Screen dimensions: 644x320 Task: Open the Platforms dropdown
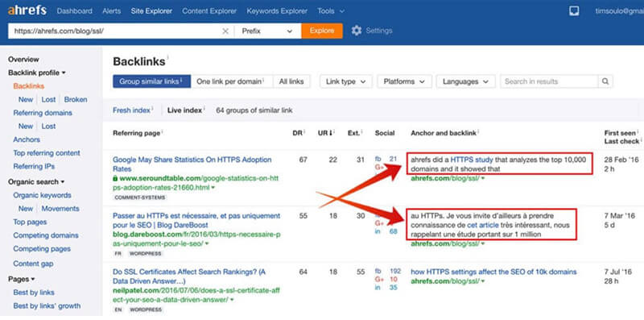[404, 81]
